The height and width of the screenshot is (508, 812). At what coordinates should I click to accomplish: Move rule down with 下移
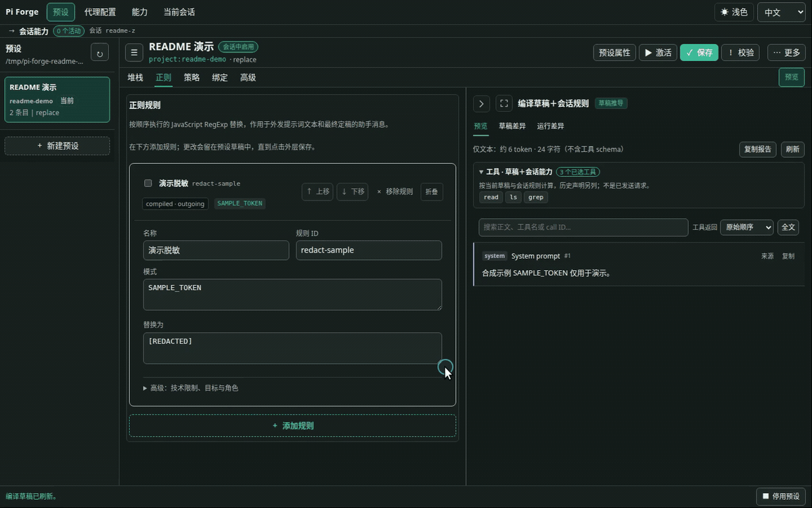pyautogui.click(x=353, y=192)
